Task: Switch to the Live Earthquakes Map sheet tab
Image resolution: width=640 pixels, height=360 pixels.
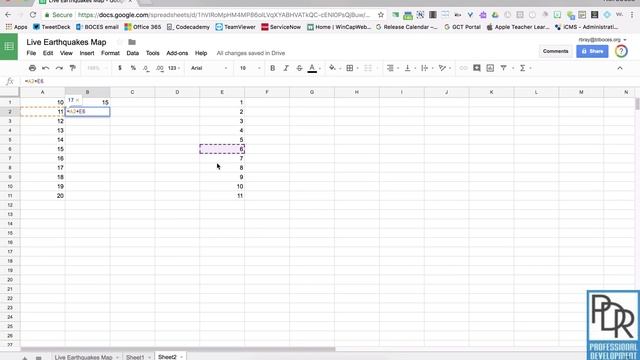Action: (83, 357)
